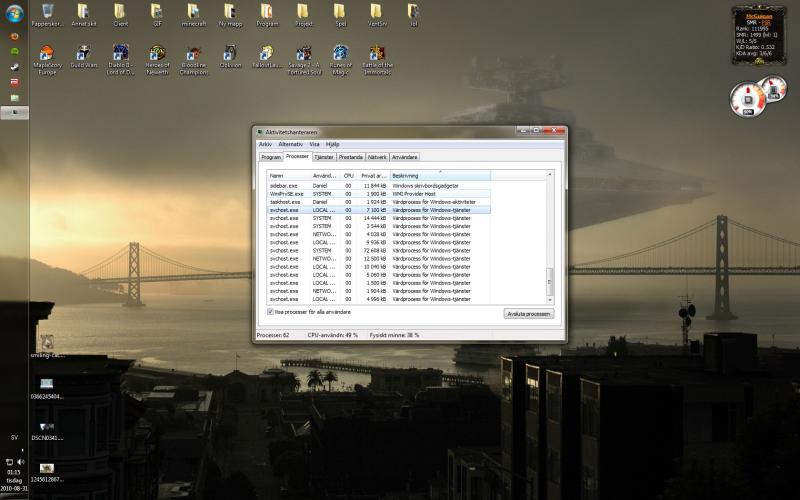This screenshot has width=800, height=500.
Task: Click the process list vertical scrollbar thumb
Action: coord(548,283)
